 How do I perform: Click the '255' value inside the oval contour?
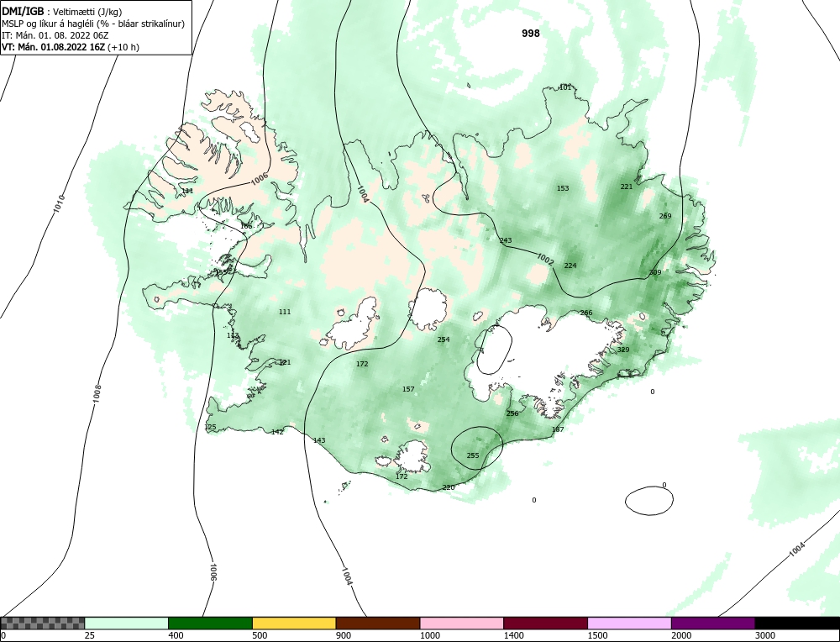[472, 455]
